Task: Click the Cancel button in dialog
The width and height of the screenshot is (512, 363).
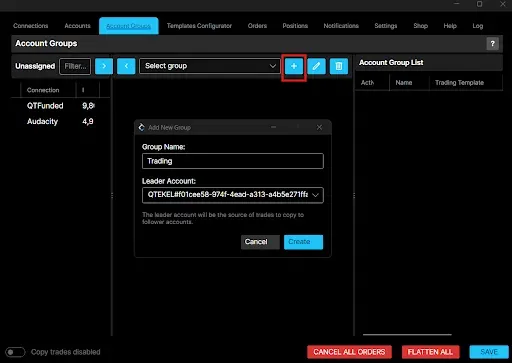Action: click(260, 242)
